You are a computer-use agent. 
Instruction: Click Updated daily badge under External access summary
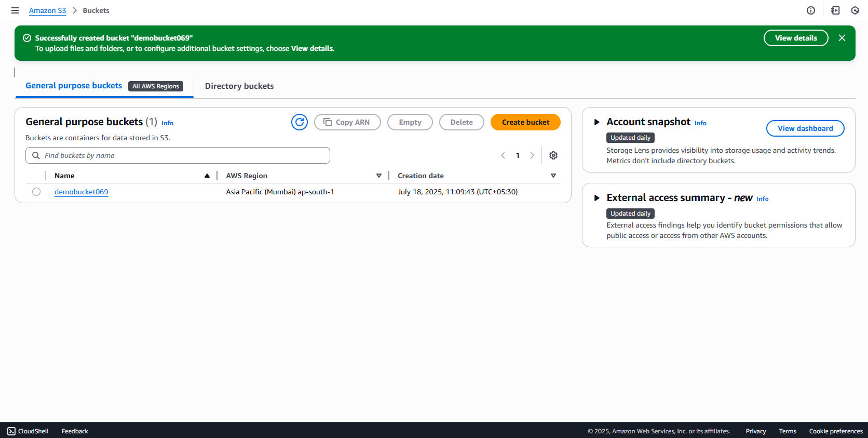coord(630,214)
